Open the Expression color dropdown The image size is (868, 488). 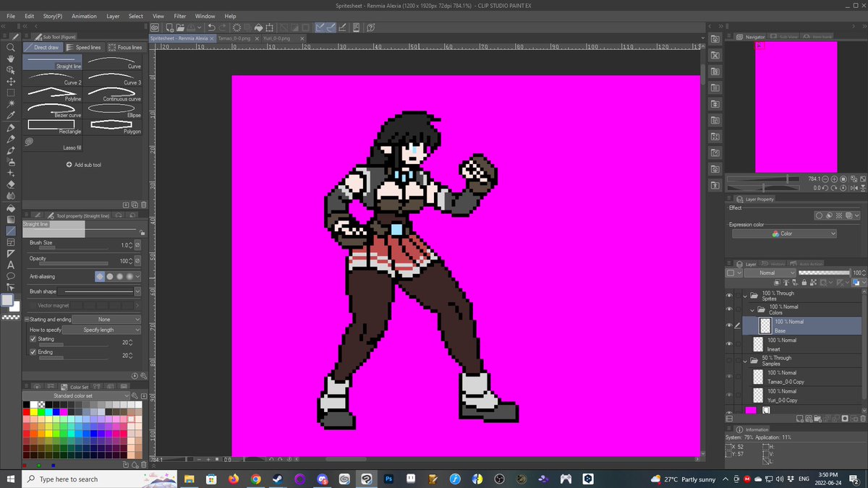click(x=783, y=234)
